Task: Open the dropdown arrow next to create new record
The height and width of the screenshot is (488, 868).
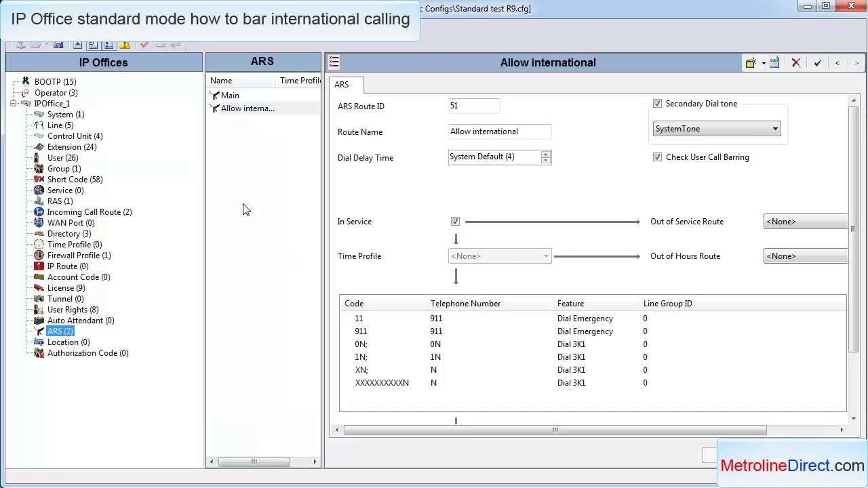Action: coord(763,63)
